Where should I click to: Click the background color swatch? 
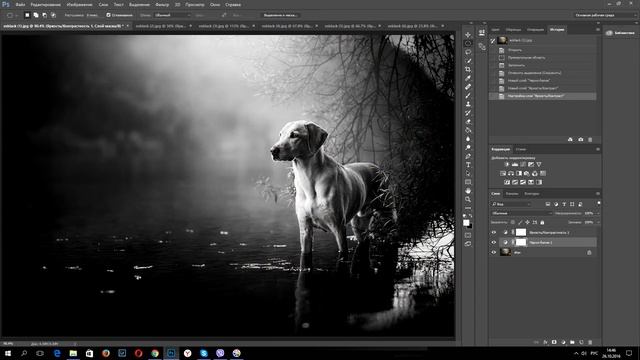(x=470, y=225)
